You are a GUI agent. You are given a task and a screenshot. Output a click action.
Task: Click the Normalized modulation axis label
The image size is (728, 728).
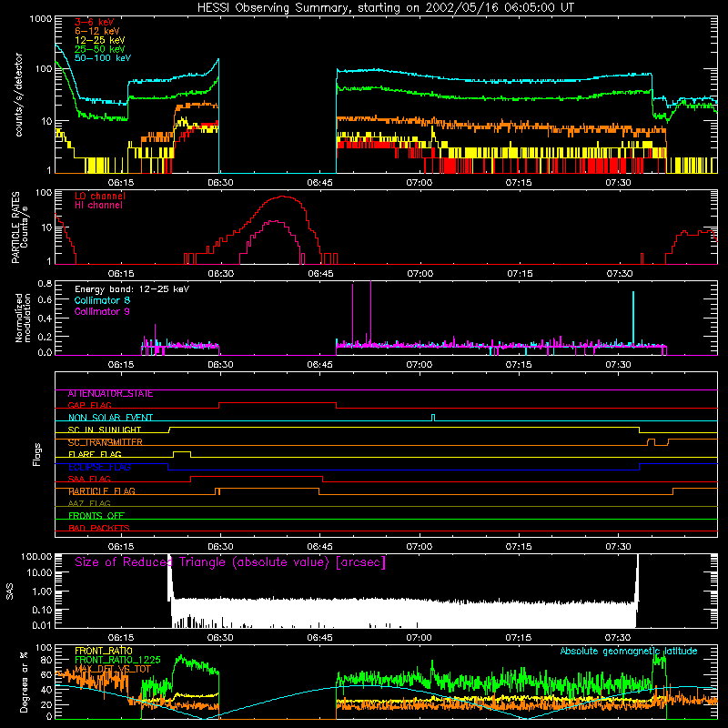click(x=23, y=318)
